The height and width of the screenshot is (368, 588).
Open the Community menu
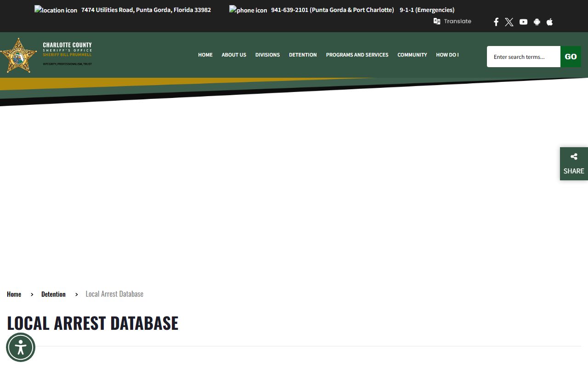point(412,55)
